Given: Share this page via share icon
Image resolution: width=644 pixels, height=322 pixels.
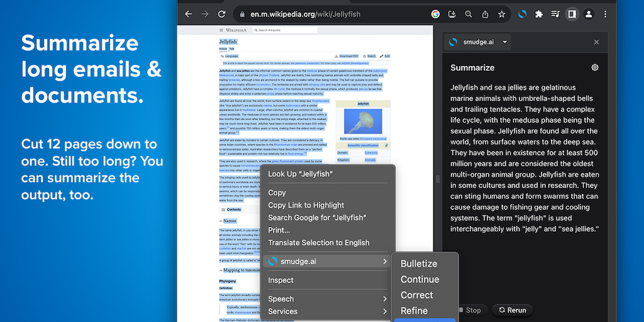Looking at the screenshot, I should click(485, 14).
